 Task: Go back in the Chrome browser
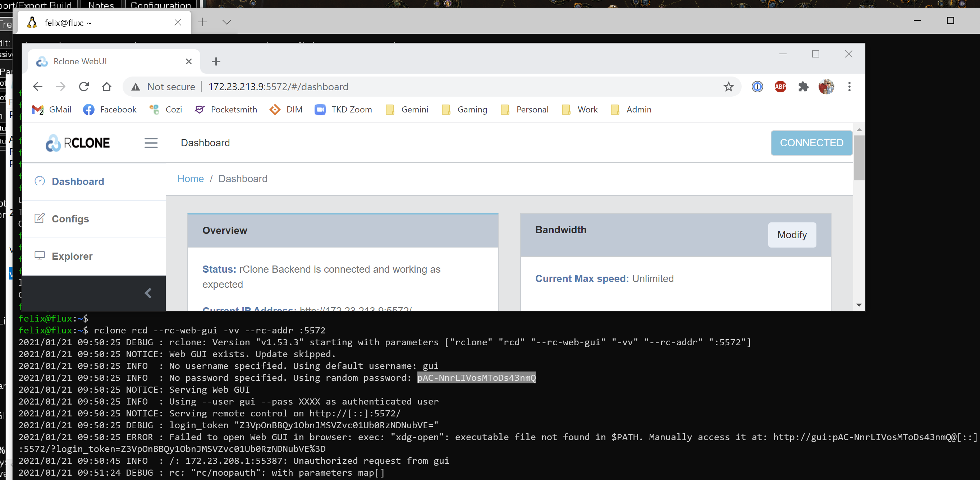click(x=38, y=87)
